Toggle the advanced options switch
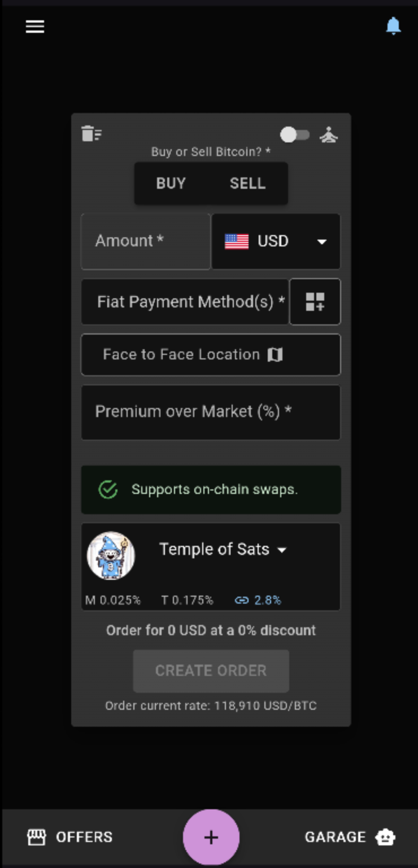 [x=294, y=135]
